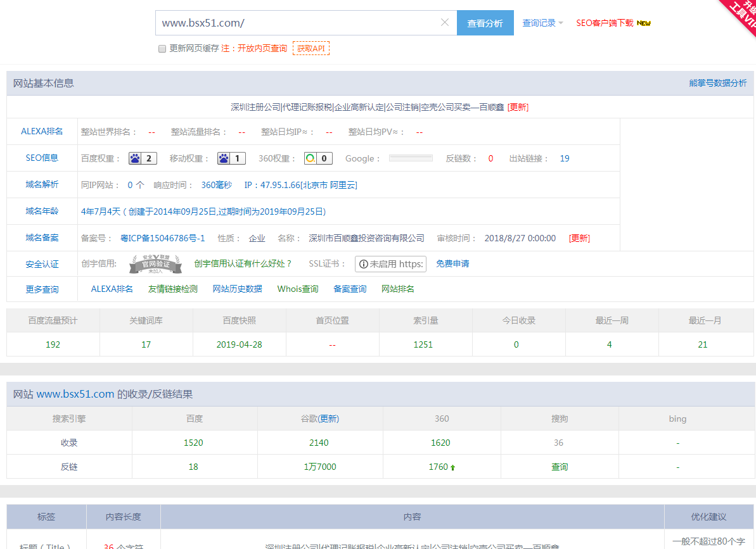Click the green up arrow beside 1760
Screen dimensions: 756x549
[x=452, y=467]
